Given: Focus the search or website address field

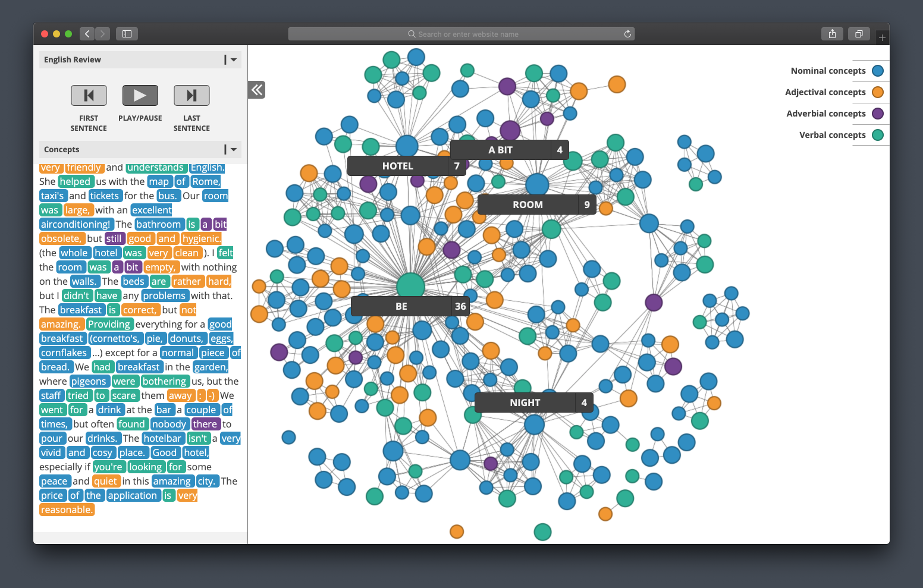Looking at the screenshot, I should (461, 34).
